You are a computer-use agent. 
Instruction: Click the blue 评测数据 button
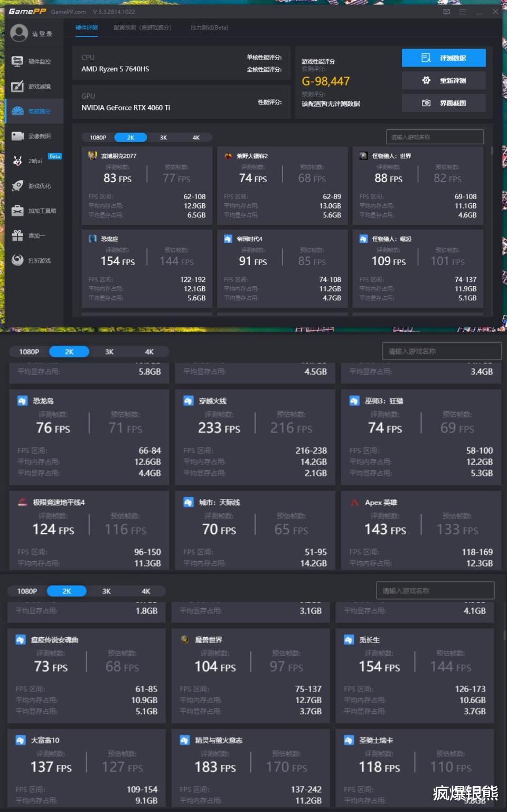444,58
